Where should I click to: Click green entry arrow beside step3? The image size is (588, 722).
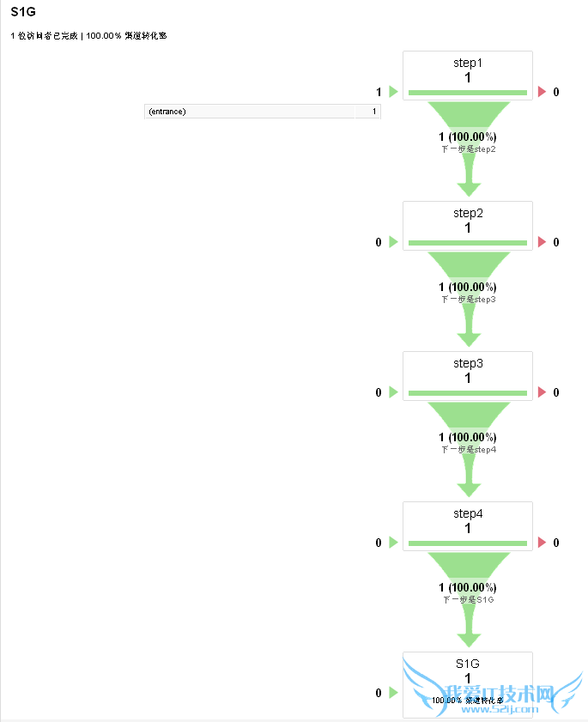[393, 392]
